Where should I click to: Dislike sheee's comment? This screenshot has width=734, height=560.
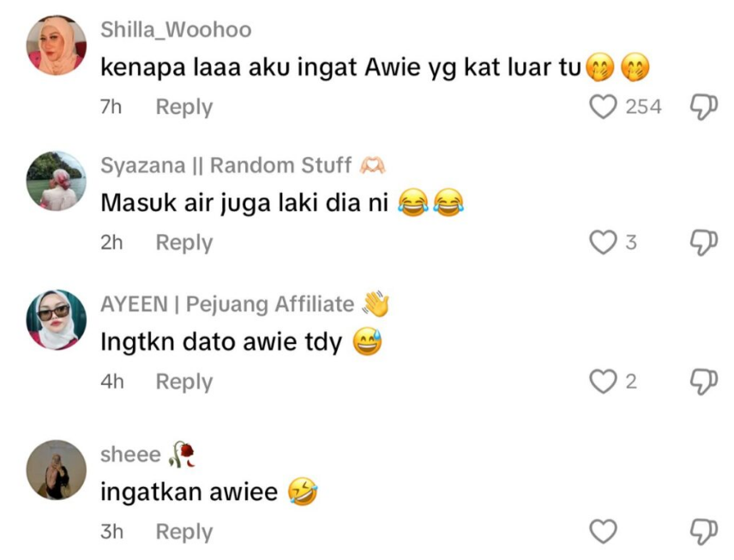click(704, 532)
